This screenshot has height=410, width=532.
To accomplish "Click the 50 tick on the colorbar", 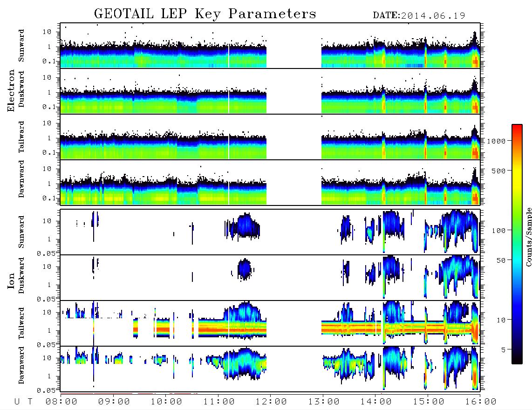I will 501,260.
